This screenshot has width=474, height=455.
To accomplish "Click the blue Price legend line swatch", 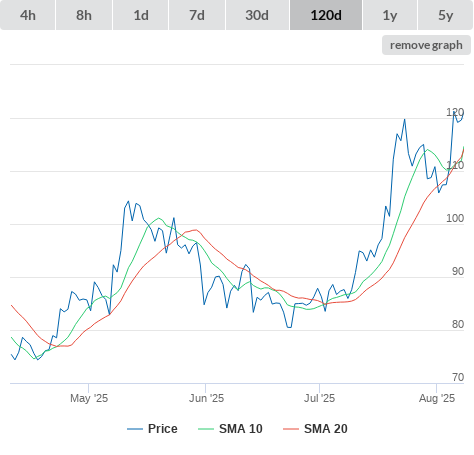I will 135,429.
